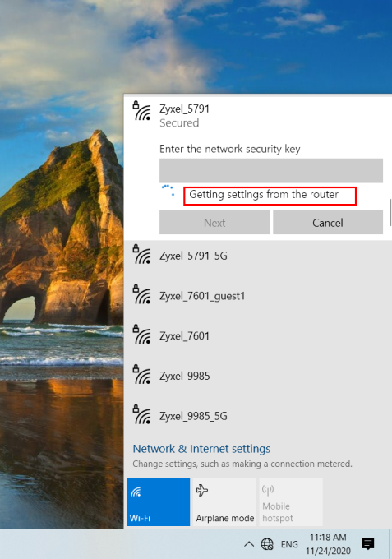Open the clock and date flyout
This screenshot has height=559, width=392.
[328, 543]
